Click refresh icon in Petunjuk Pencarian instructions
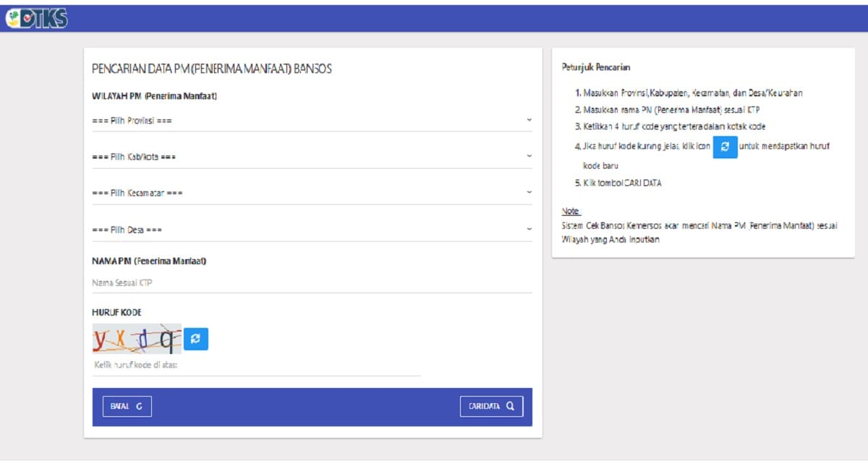This screenshot has height=464, width=868. (725, 146)
